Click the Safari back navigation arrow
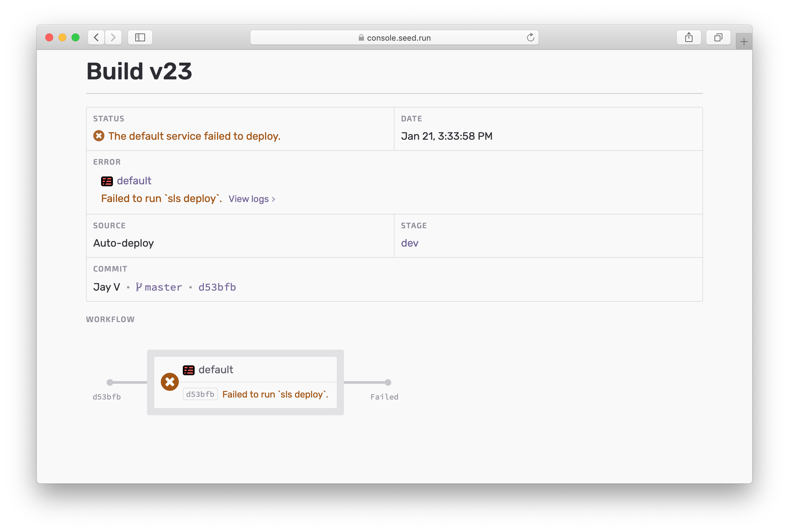 coord(96,37)
